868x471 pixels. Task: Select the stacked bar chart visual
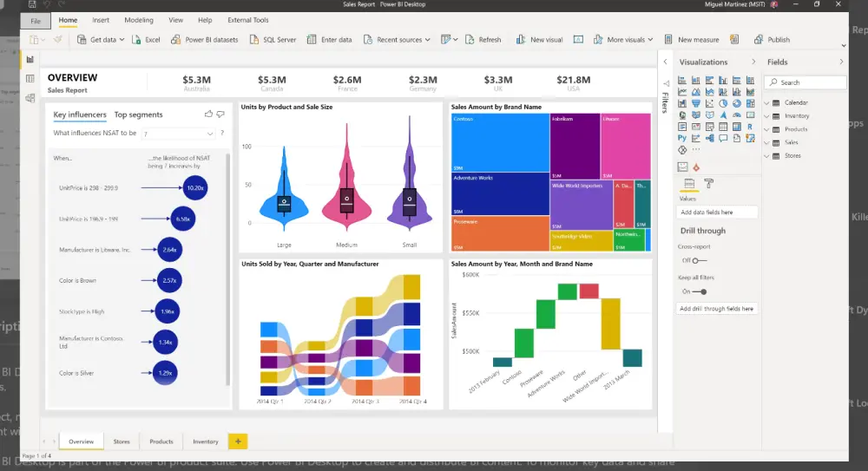pos(682,81)
